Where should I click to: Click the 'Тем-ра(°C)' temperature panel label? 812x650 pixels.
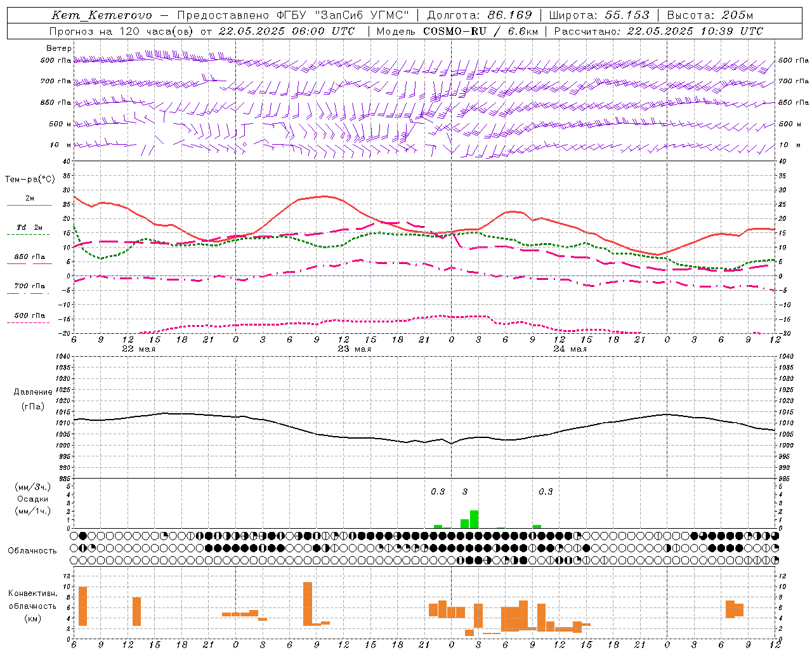(x=30, y=180)
